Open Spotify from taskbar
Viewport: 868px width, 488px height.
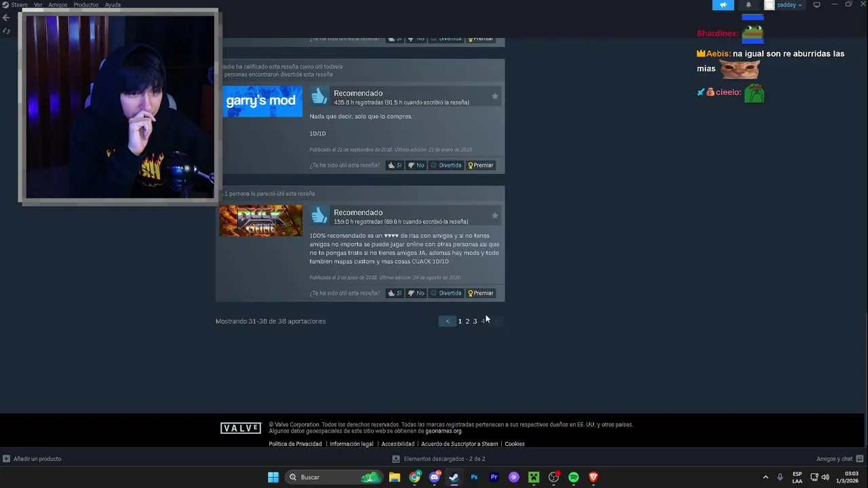tap(574, 477)
